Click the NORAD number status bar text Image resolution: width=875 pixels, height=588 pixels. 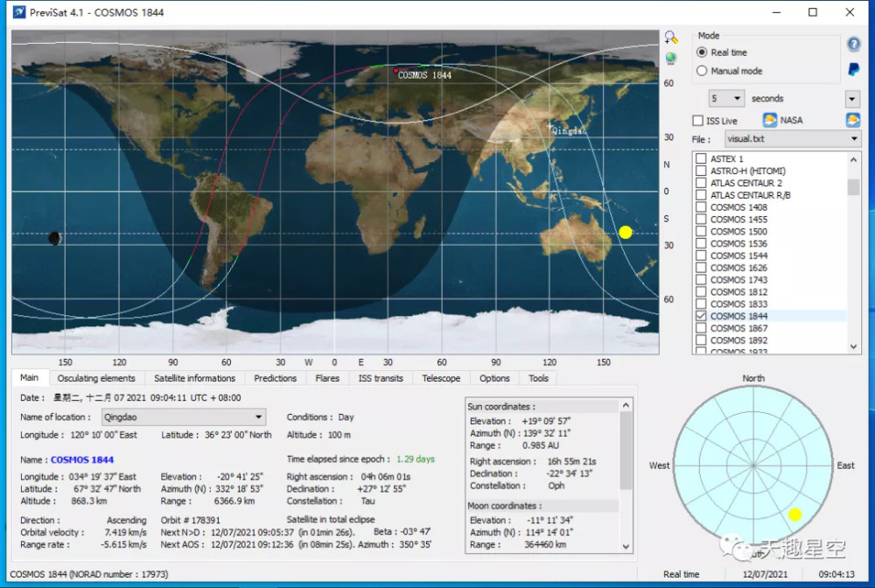point(89,574)
